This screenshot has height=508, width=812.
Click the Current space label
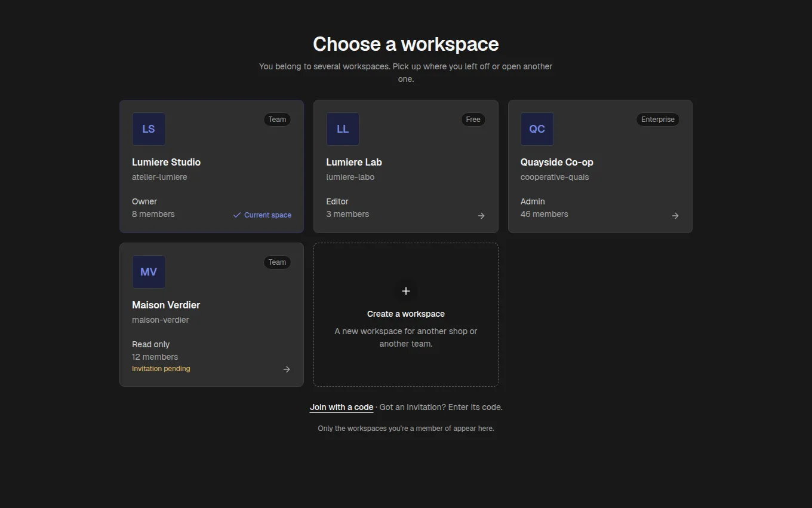click(x=267, y=215)
